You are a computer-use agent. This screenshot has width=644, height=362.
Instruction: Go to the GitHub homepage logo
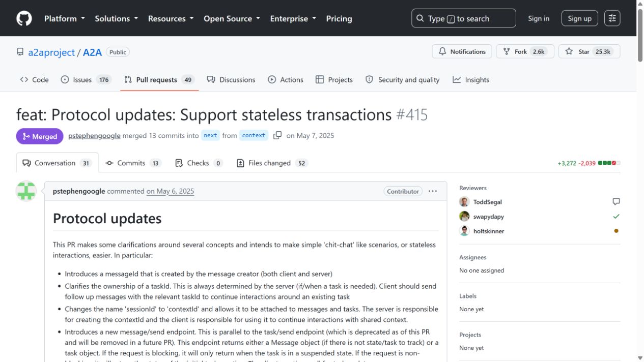(x=24, y=18)
